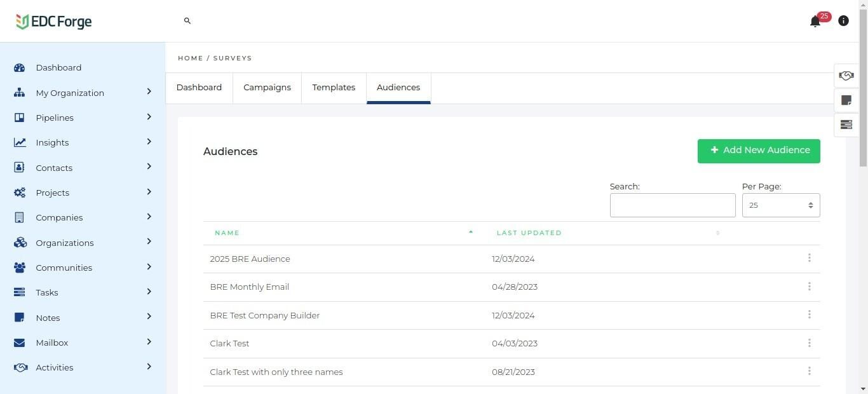Open the handshake quick-panel icon on right edge

coord(846,76)
